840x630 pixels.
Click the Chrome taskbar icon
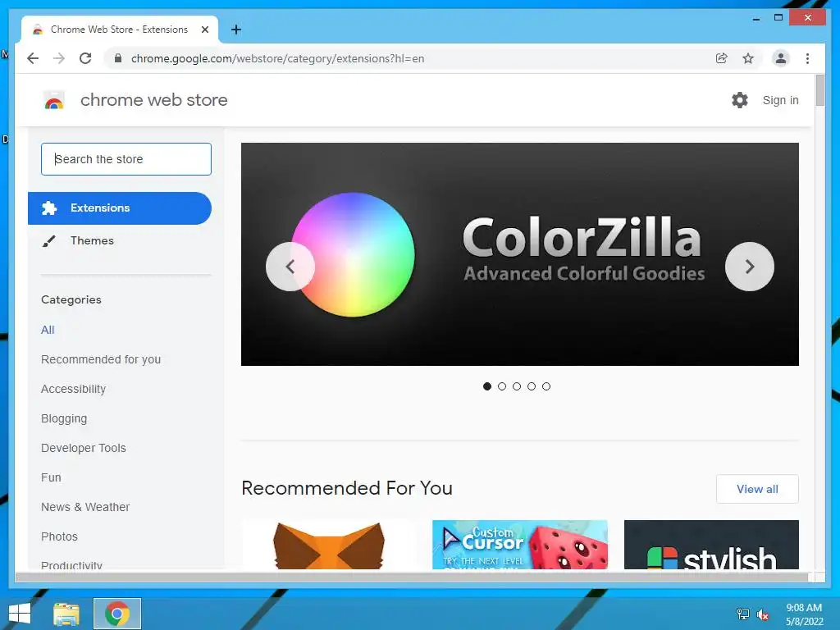[x=117, y=614]
